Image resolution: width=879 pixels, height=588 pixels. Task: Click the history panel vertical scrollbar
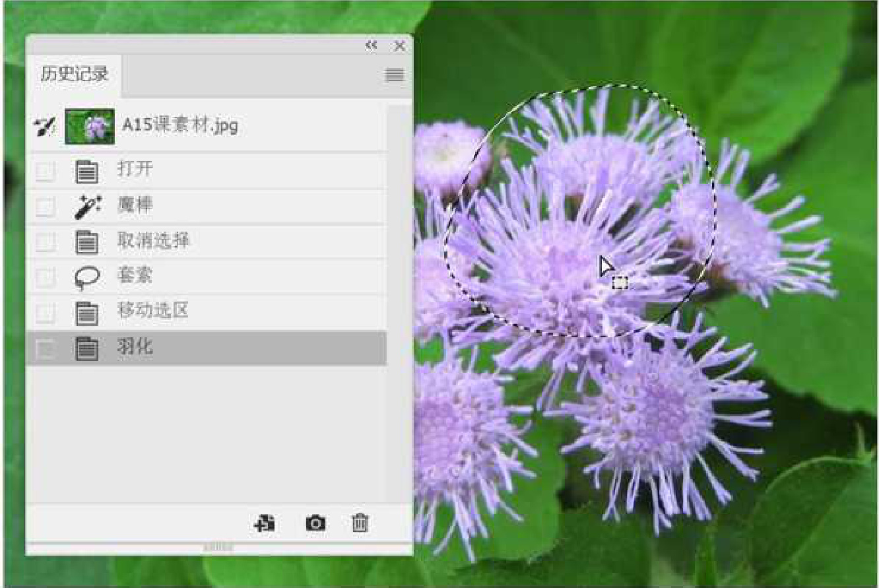pyautogui.click(x=399, y=297)
